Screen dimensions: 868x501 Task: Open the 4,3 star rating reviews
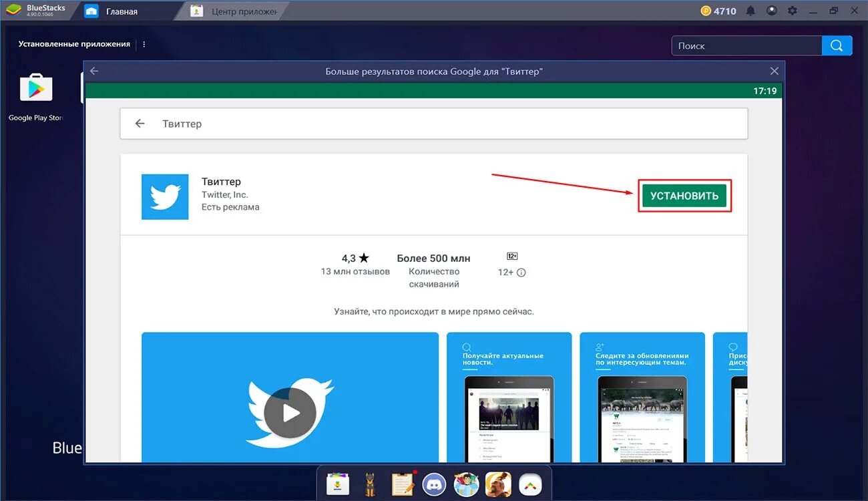[x=355, y=258]
